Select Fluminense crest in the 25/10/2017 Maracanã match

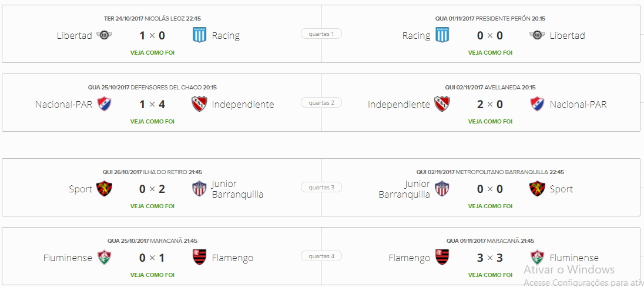pyautogui.click(x=104, y=258)
